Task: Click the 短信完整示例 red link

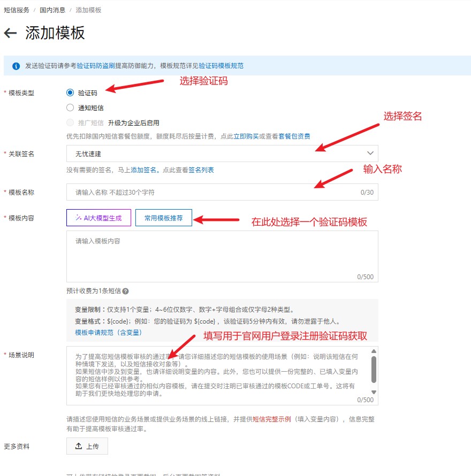Action: tap(272, 419)
